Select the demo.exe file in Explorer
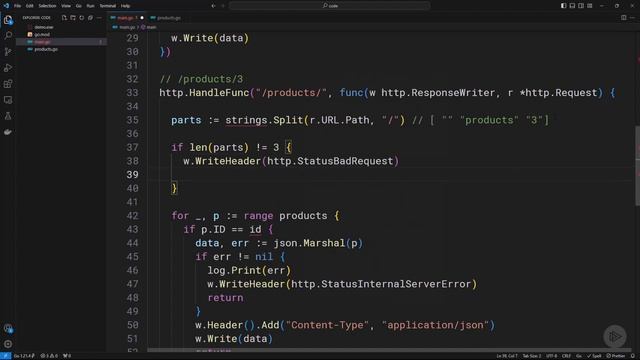640x360 pixels. pos(61,27)
